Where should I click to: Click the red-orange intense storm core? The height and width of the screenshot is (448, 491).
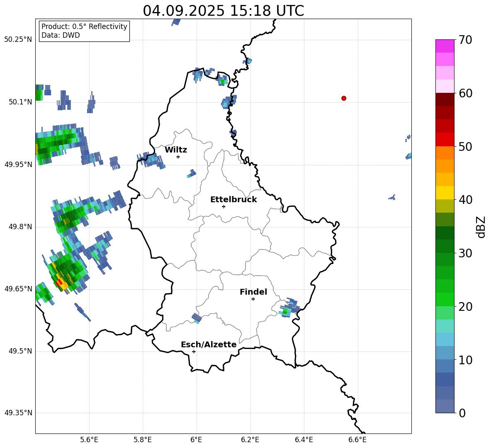pyautogui.click(x=61, y=283)
